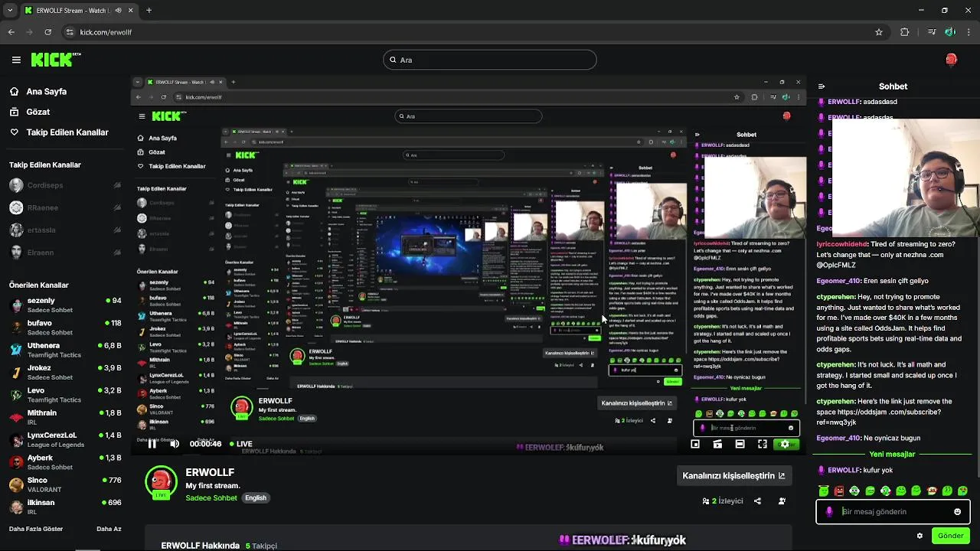Screen dimensions: 980x551
Task: Open browser extensions puzzle icon
Action: pos(904,32)
